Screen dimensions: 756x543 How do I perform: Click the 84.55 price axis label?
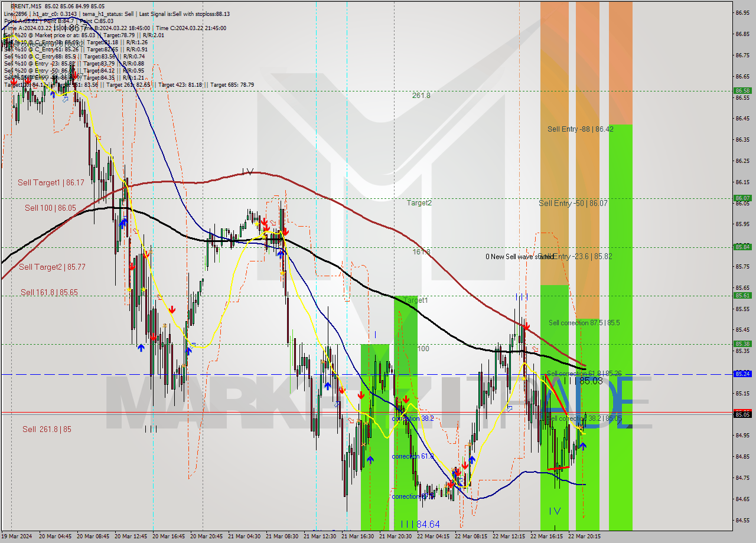tap(742, 521)
